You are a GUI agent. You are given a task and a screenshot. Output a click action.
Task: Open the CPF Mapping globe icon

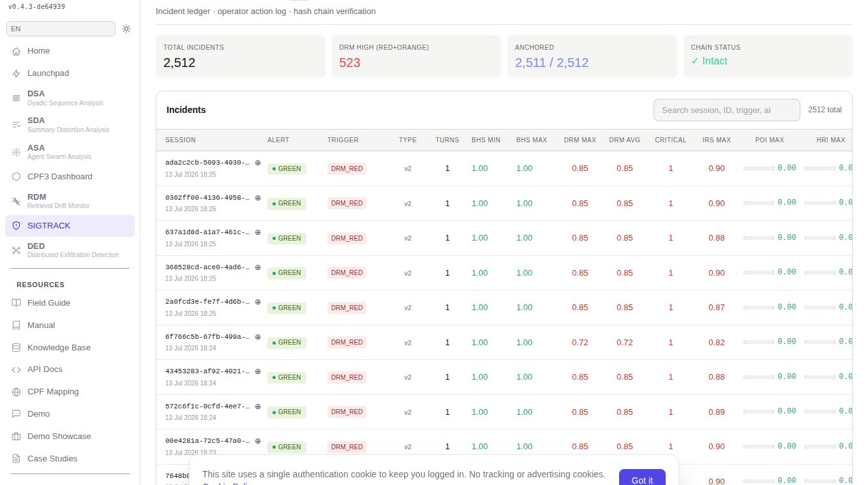(x=16, y=392)
